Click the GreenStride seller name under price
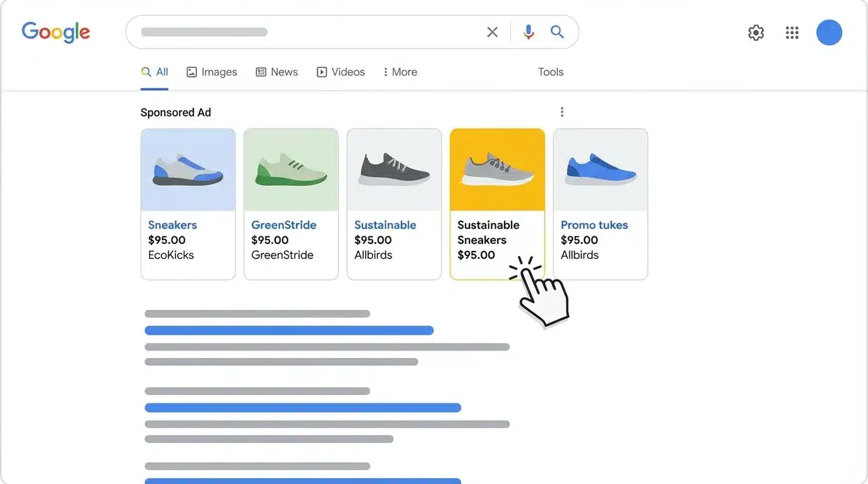Screen dimensions: 868x484 click(x=282, y=255)
